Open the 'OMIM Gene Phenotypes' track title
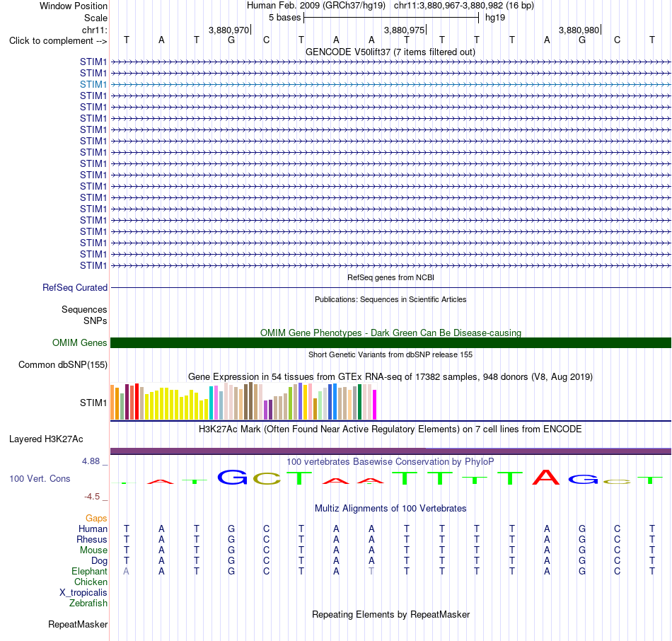672x641 pixels. [390, 333]
